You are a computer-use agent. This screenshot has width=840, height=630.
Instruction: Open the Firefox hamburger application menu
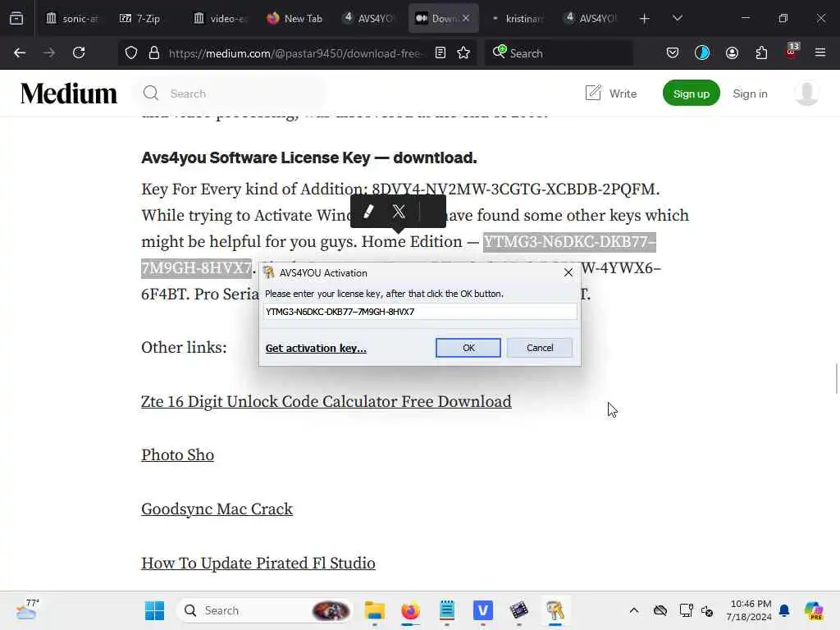[820, 52]
